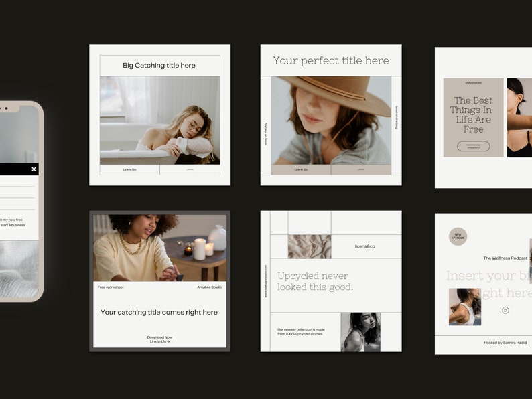Click the oval button under 'The Best Things In Life Are Free'
This screenshot has height=399, width=532.
point(473,146)
